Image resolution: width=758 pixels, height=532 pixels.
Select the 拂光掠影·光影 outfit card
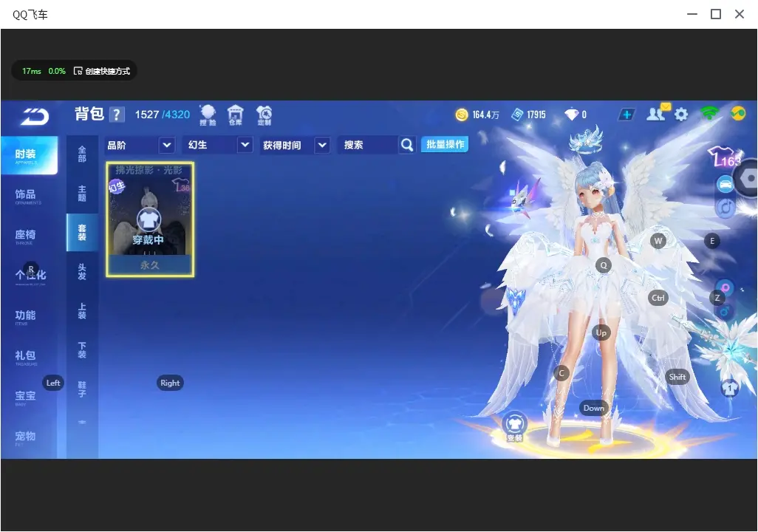click(x=150, y=219)
